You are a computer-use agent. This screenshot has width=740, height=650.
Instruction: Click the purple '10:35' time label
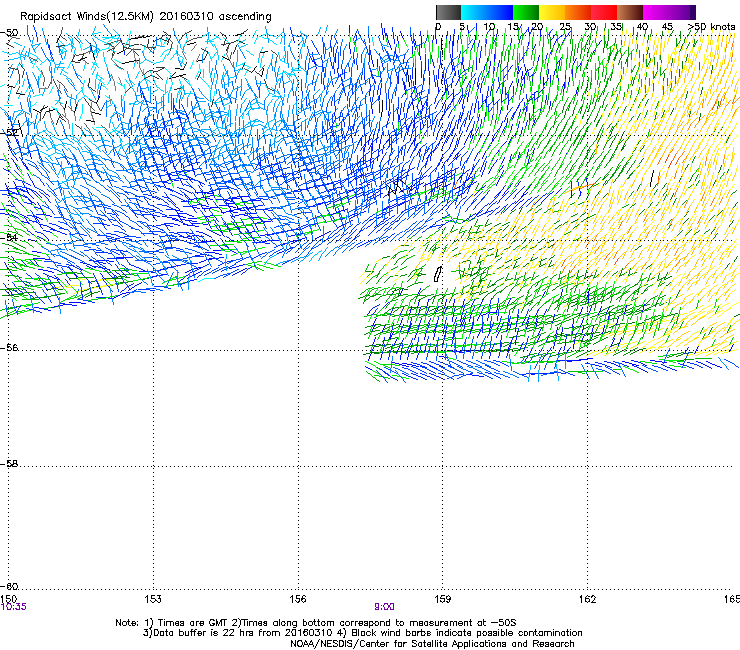14,607
